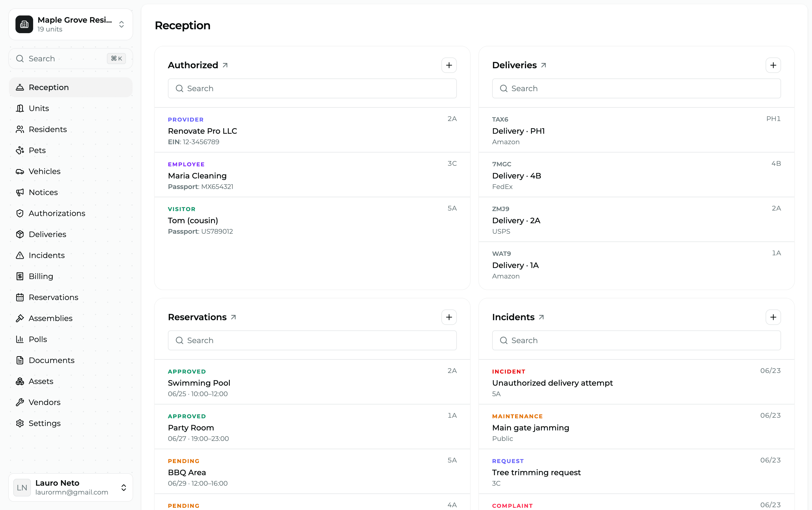This screenshot has height=510, width=812.
Task: Click the Notices megaphone icon
Action: (20, 192)
